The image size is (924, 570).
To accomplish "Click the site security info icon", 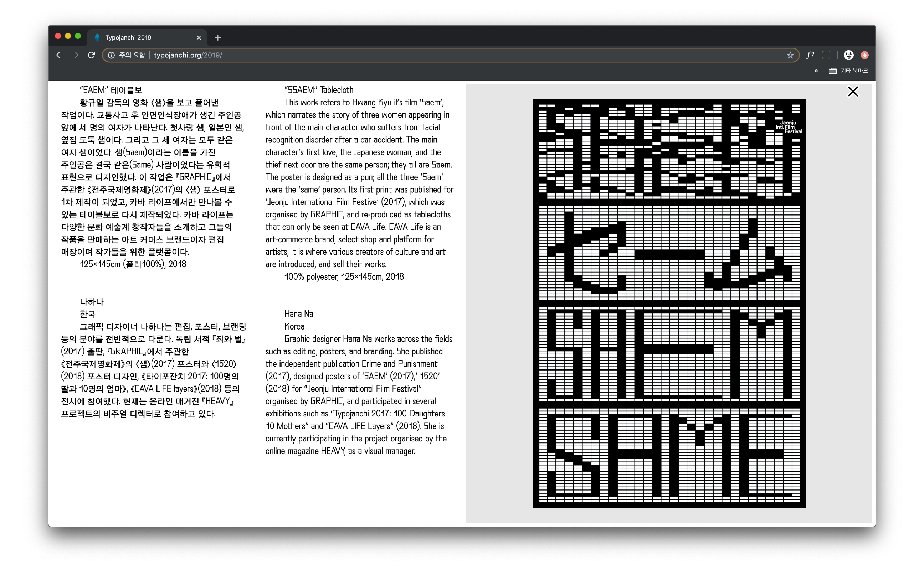I will click(x=111, y=55).
